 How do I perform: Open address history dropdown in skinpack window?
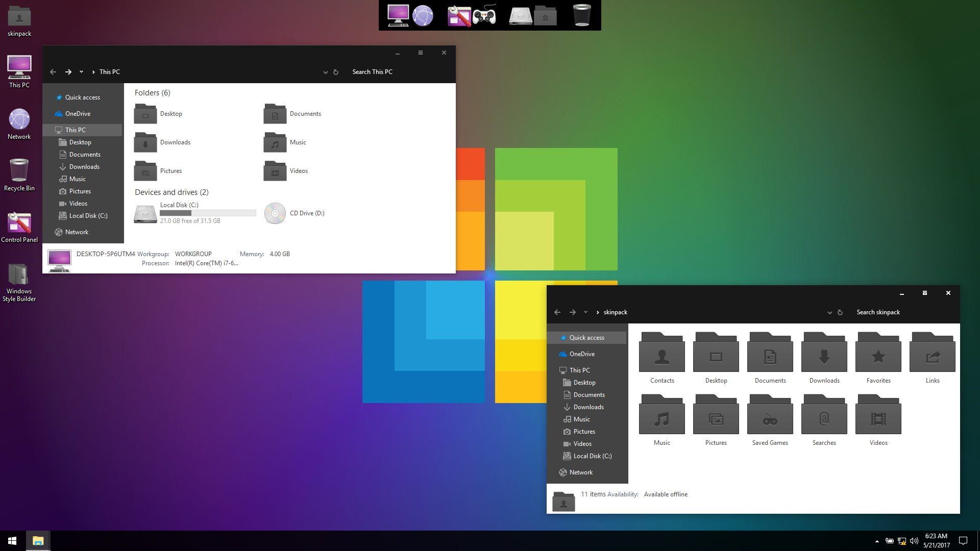pos(829,312)
